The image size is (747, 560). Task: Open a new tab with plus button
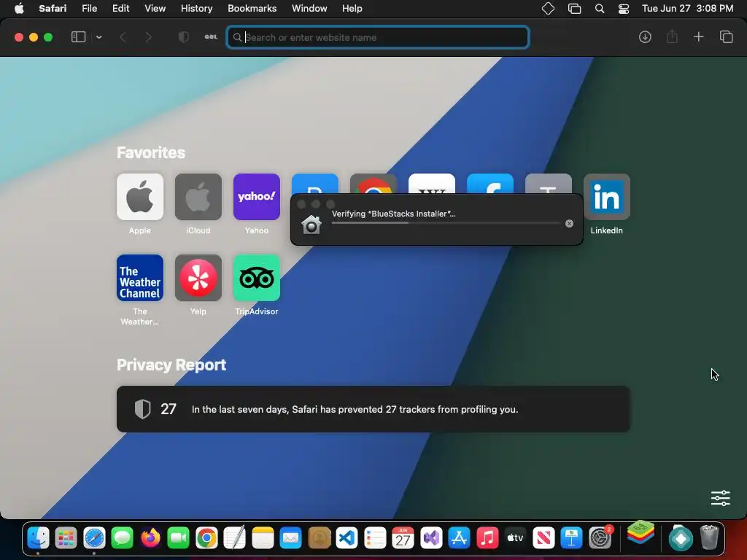698,37
